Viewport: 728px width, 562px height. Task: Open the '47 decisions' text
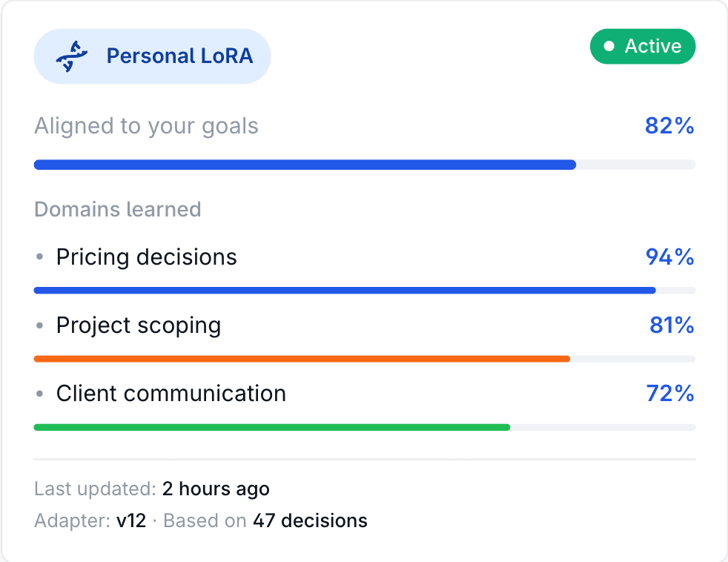click(x=310, y=521)
